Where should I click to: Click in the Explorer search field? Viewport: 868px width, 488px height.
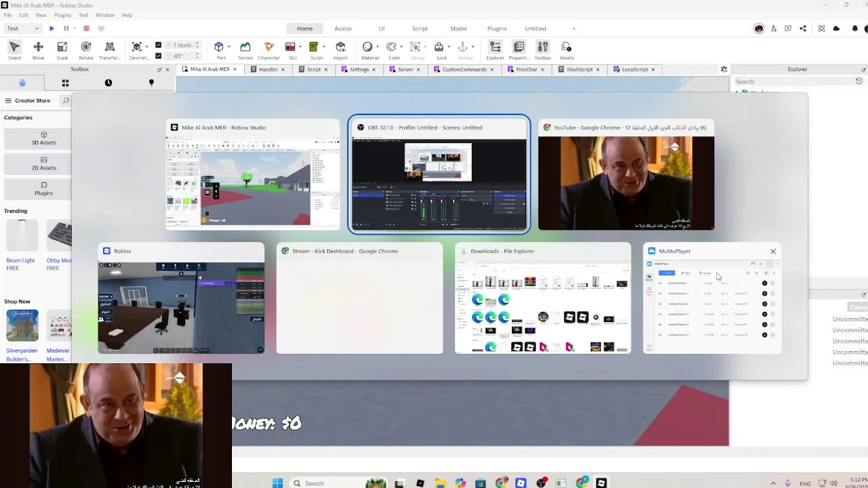(x=793, y=81)
